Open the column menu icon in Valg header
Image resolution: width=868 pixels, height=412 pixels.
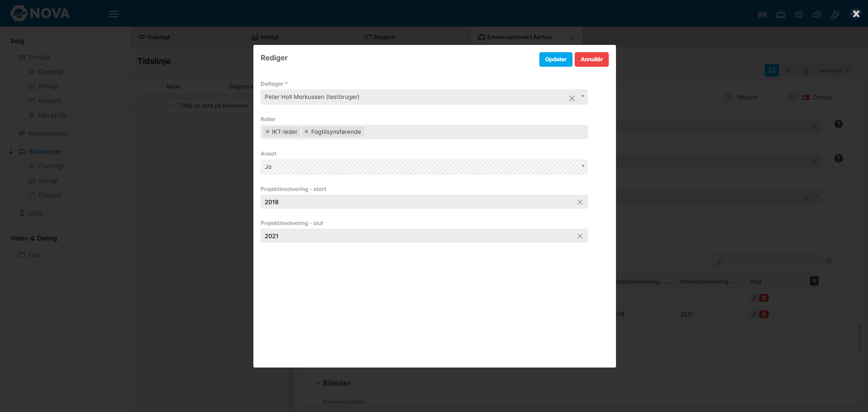814,281
